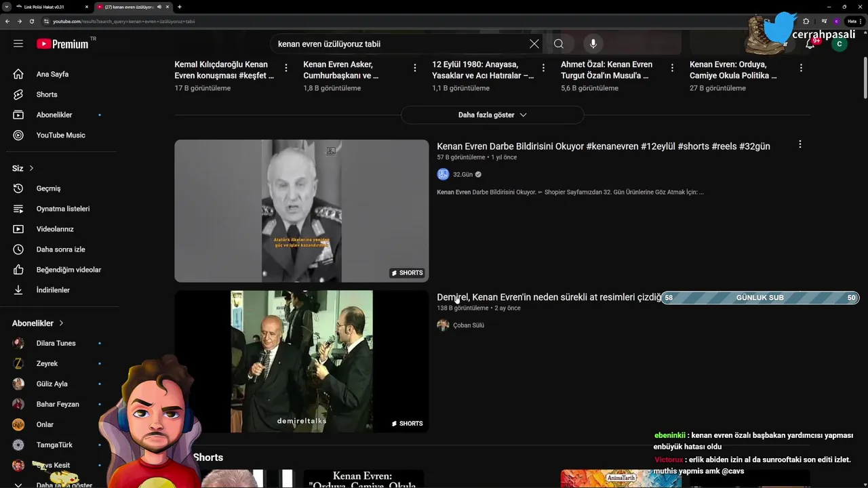
Task: Open options for Ahmet Özal Kenan Evren video
Action: click(672, 68)
